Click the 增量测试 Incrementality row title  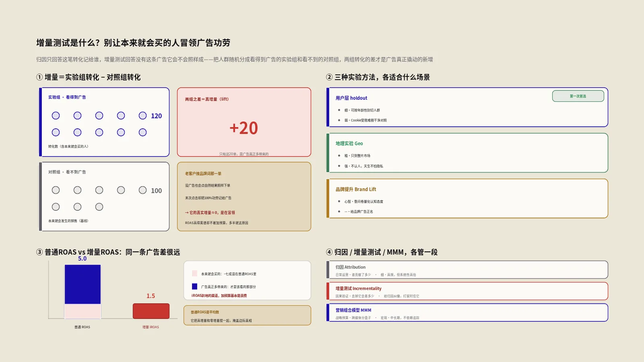point(359,288)
